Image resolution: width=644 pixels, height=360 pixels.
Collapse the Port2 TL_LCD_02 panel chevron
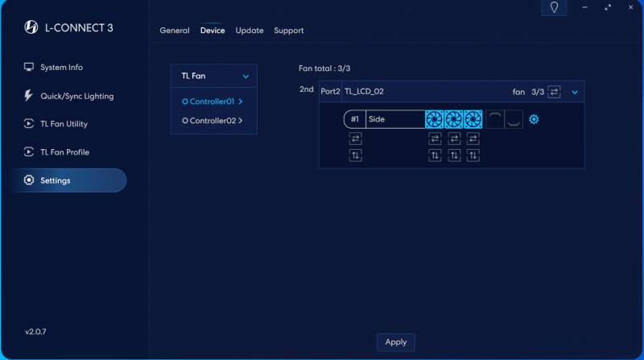click(575, 92)
